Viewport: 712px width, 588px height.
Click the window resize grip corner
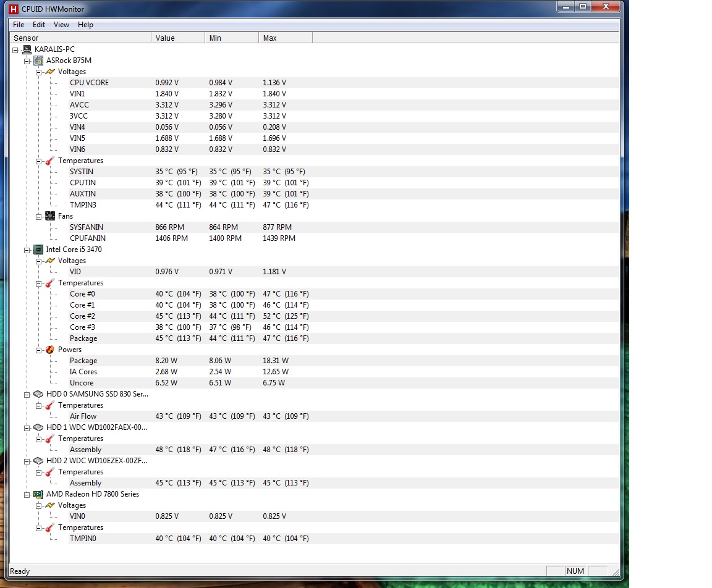click(616, 572)
